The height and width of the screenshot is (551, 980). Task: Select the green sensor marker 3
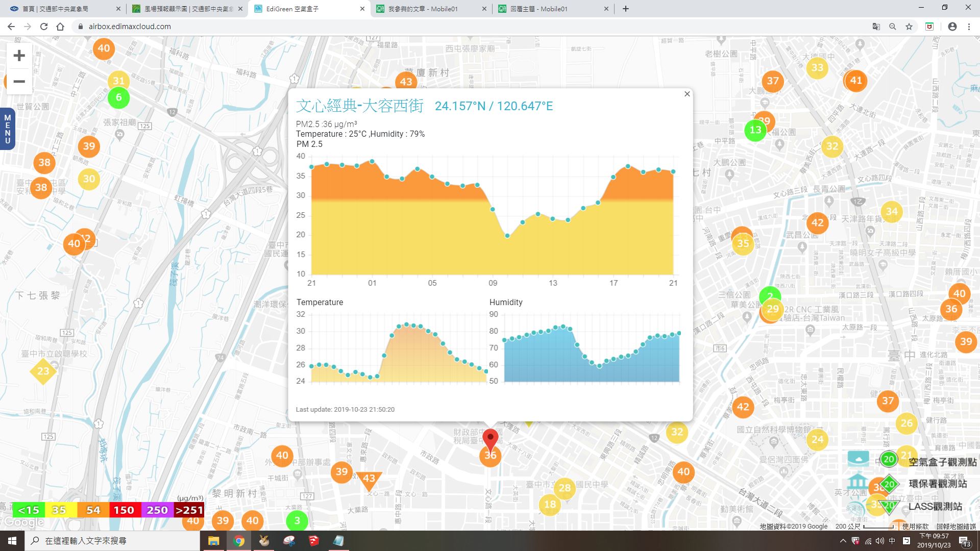point(297,521)
